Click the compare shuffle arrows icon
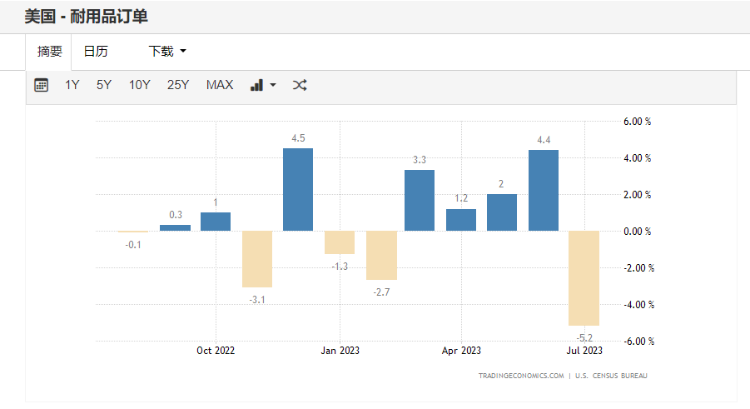 pyautogui.click(x=299, y=85)
